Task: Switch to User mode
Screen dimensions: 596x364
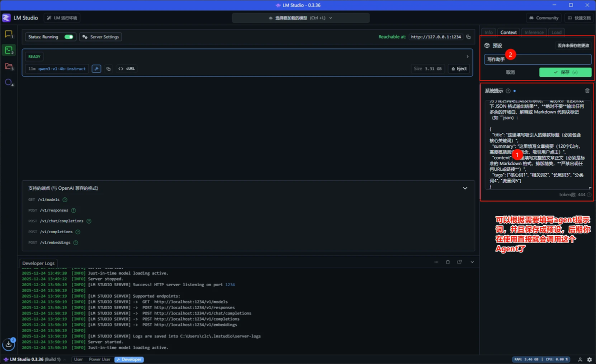Action: coord(78,360)
